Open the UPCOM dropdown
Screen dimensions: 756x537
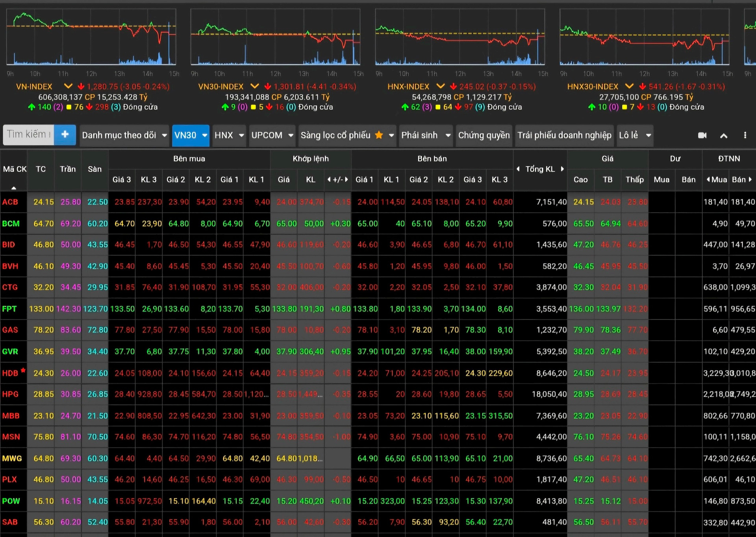click(x=272, y=135)
